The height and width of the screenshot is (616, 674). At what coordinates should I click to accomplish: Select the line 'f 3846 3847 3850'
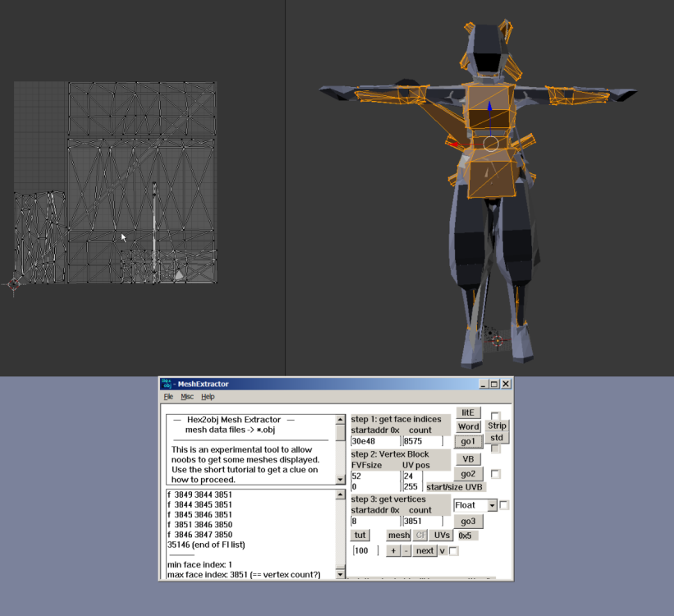pos(199,535)
